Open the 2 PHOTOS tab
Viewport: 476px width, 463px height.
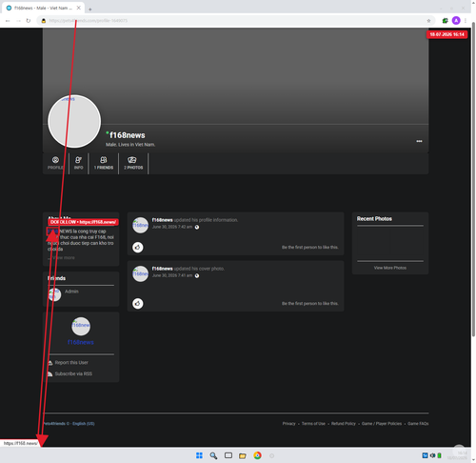(133, 163)
